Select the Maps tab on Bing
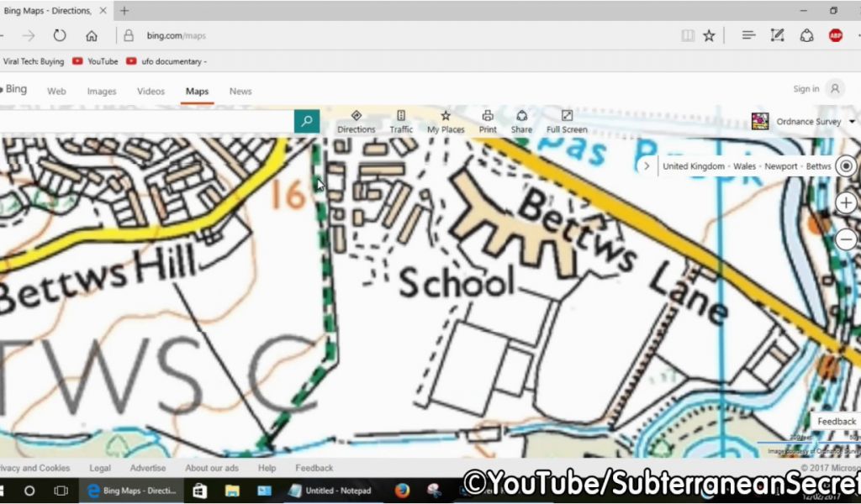Image resolution: width=861 pixels, height=504 pixels. pos(197,92)
